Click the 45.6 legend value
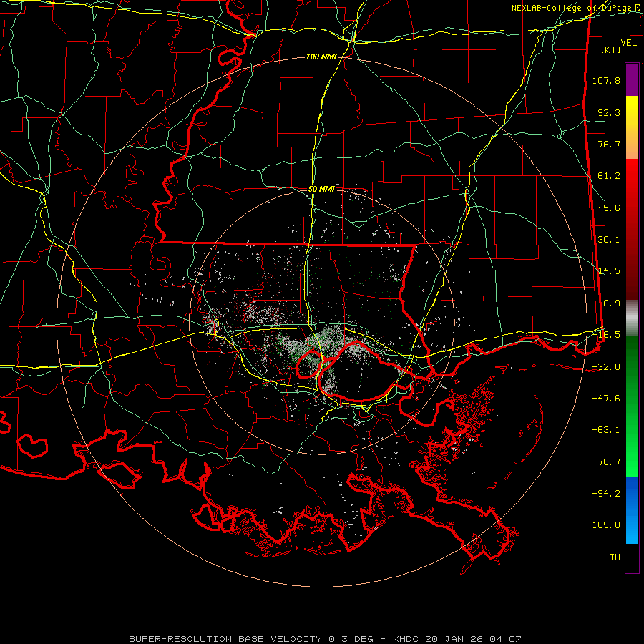 609,208
